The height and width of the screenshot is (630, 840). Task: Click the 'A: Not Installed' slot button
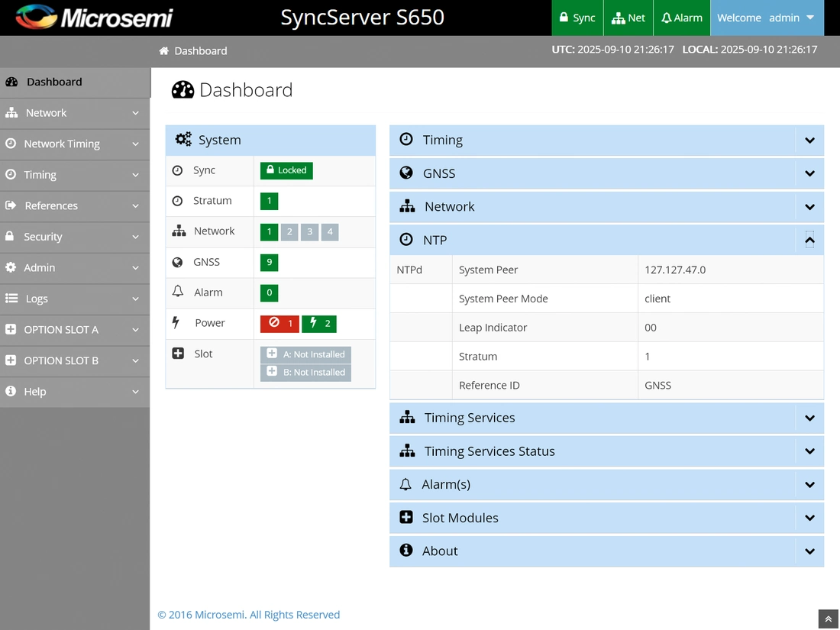pyautogui.click(x=306, y=354)
